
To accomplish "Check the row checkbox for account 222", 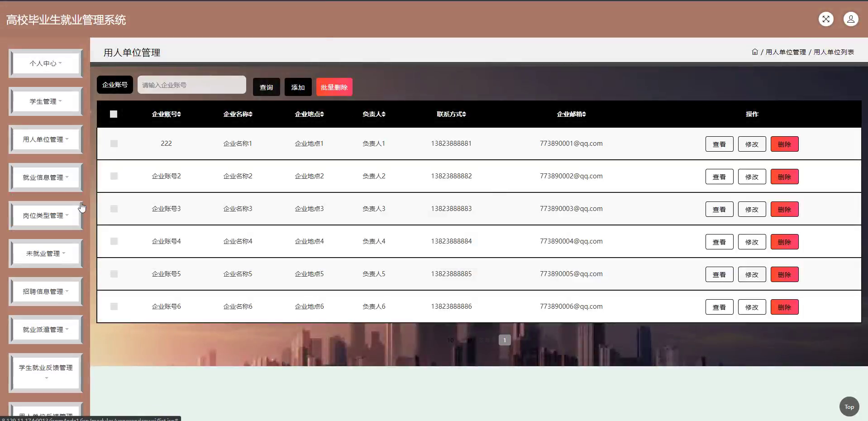I will [x=114, y=144].
